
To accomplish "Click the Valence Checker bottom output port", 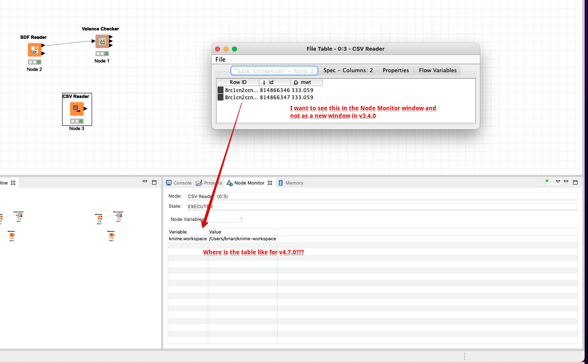I will (x=111, y=45).
